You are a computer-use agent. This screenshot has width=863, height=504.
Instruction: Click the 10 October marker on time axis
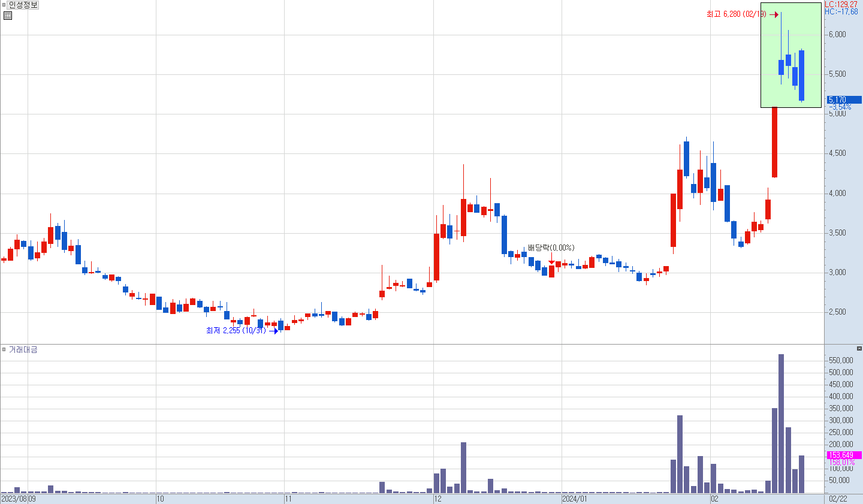point(160,499)
